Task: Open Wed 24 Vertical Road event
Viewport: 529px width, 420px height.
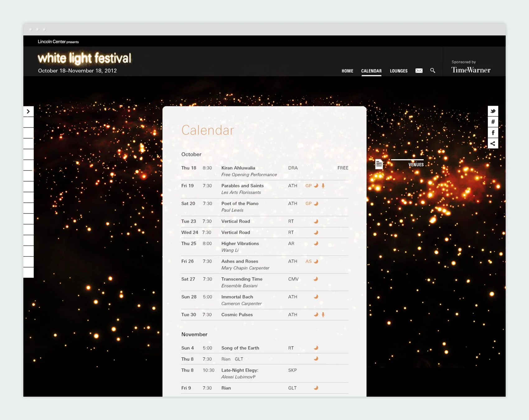Action: pyautogui.click(x=236, y=233)
